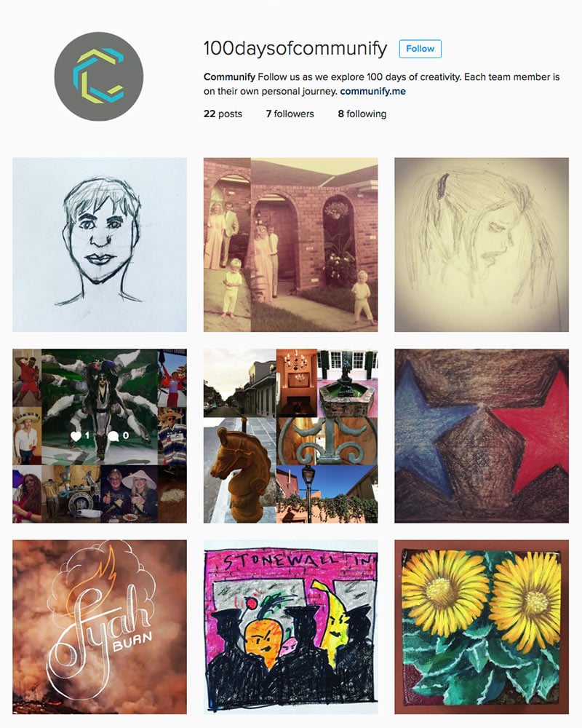Click the 22 posts count
582x728 pixels.
pos(223,114)
